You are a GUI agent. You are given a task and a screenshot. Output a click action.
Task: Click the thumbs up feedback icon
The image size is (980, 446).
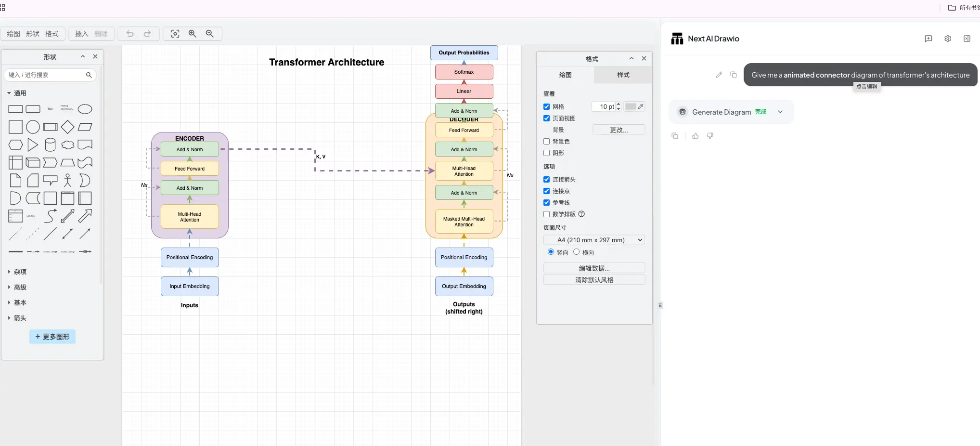point(695,136)
